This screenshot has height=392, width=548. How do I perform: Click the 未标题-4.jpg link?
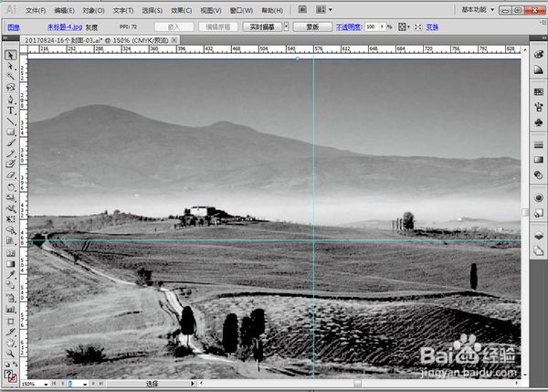(65, 26)
